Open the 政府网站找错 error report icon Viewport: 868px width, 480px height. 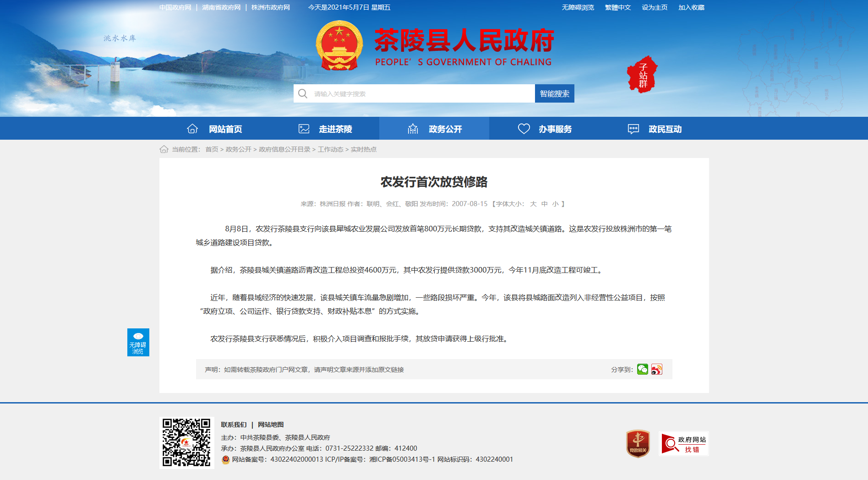[x=683, y=443]
